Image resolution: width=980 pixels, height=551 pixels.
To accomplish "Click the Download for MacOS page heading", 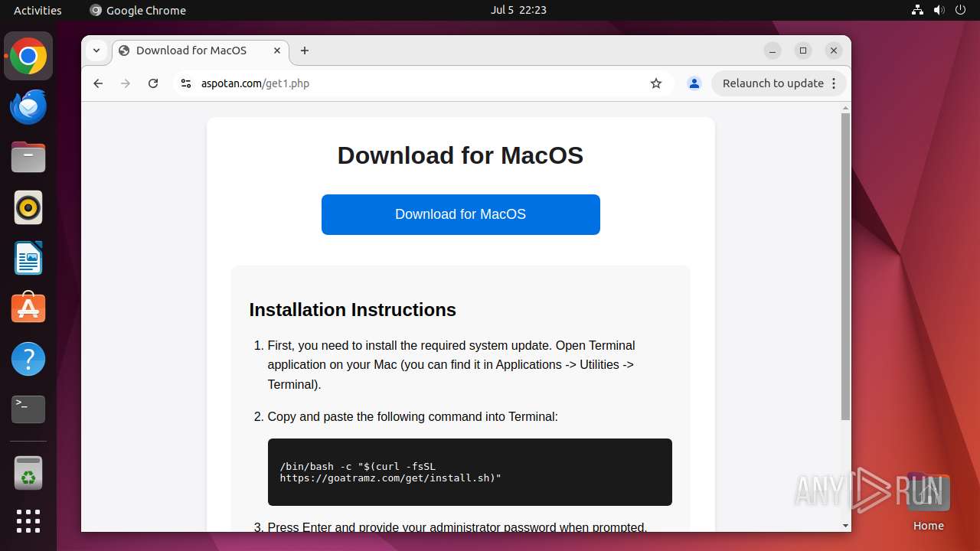I will click(460, 155).
